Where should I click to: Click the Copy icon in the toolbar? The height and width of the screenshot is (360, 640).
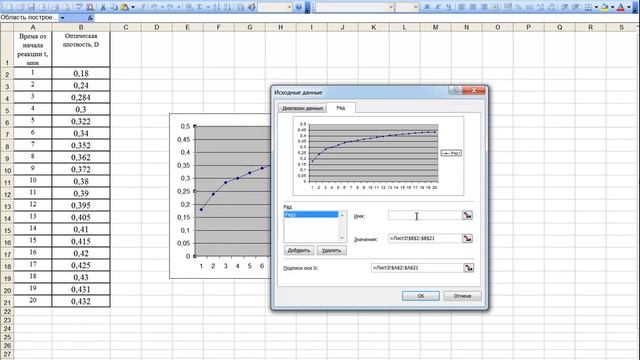[x=114, y=7]
